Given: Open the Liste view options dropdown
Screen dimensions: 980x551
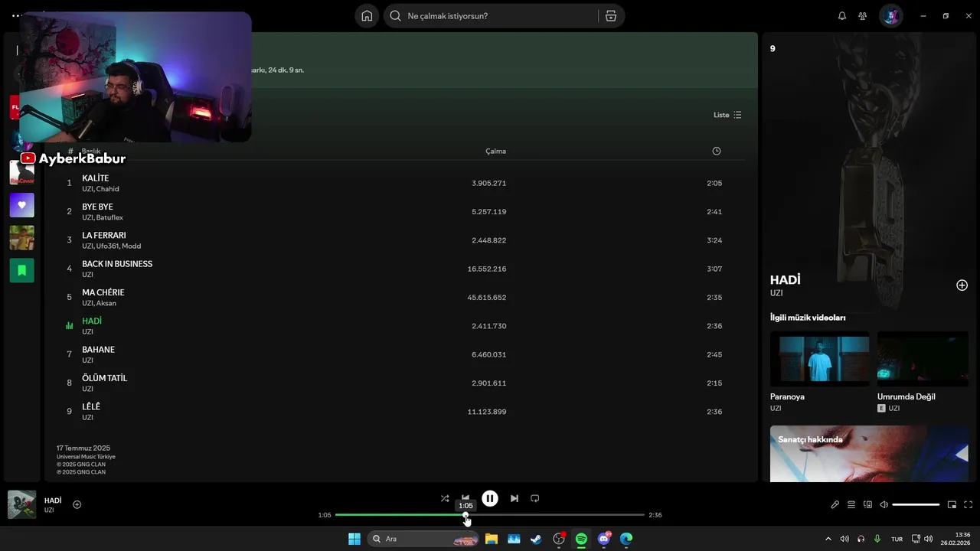Looking at the screenshot, I should 727,115.
